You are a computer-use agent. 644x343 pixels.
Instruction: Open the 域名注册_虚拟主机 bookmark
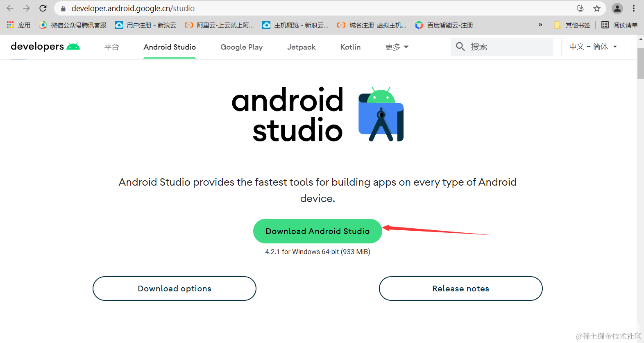372,25
